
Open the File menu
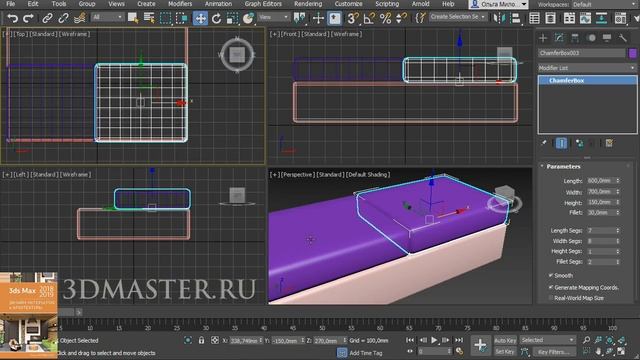pos(11,4)
